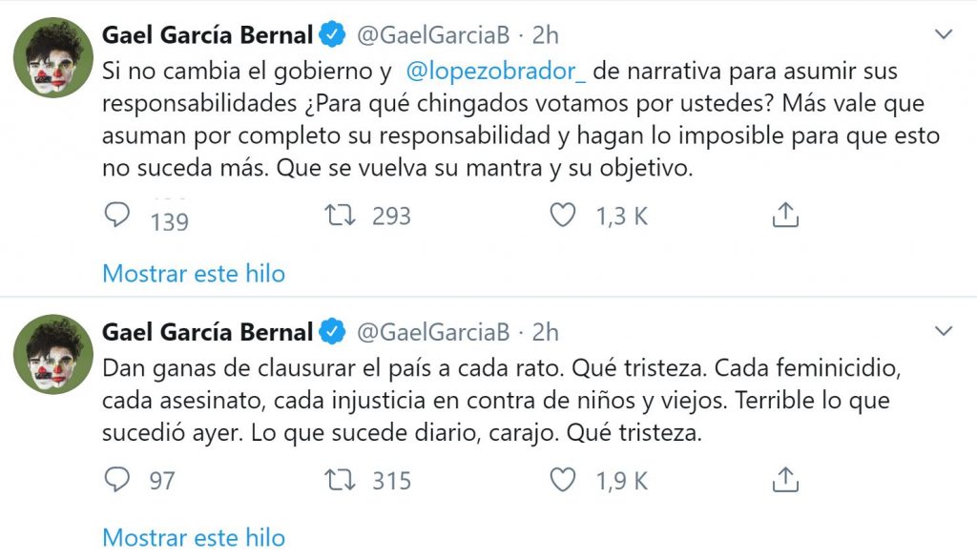Like the second tweet with 1,9 K likes
The image size is (977, 560).
click(563, 479)
